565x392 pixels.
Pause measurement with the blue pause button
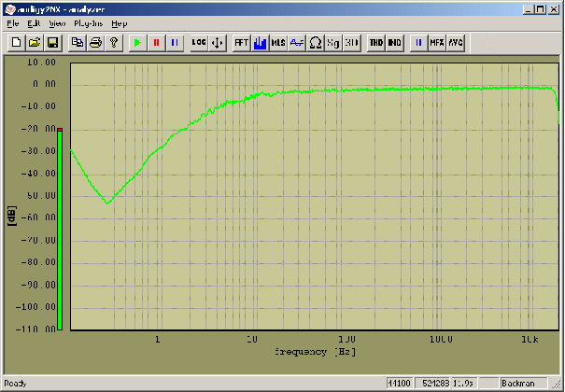click(173, 43)
